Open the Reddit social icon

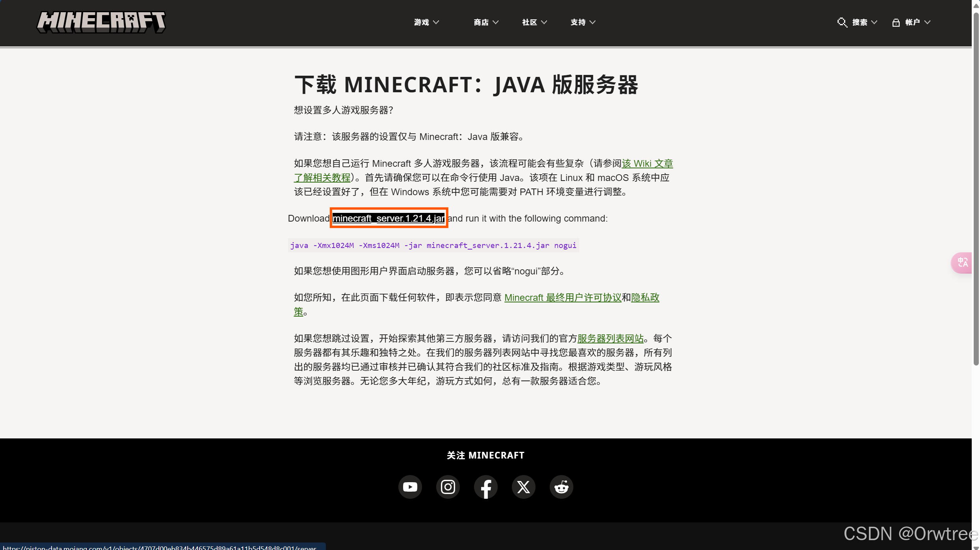click(x=561, y=487)
